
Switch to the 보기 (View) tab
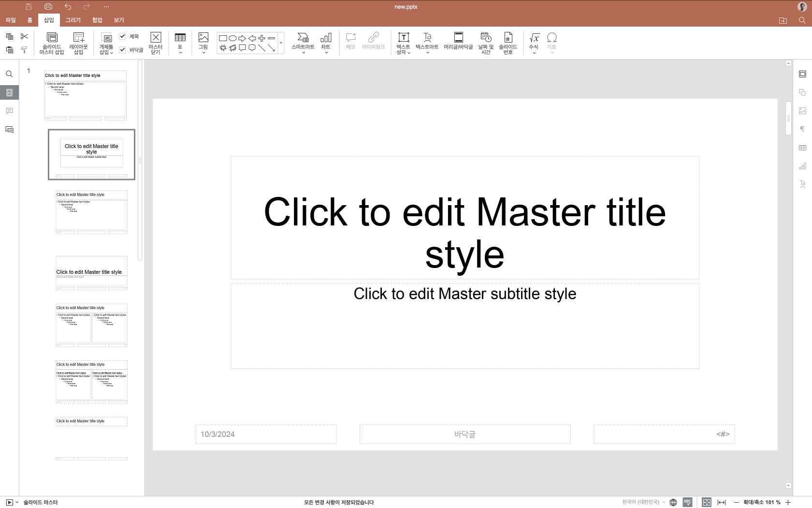point(119,20)
